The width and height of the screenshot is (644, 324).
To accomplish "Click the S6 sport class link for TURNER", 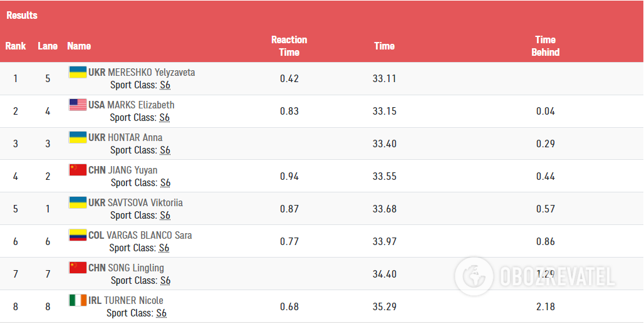I will (162, 313).
